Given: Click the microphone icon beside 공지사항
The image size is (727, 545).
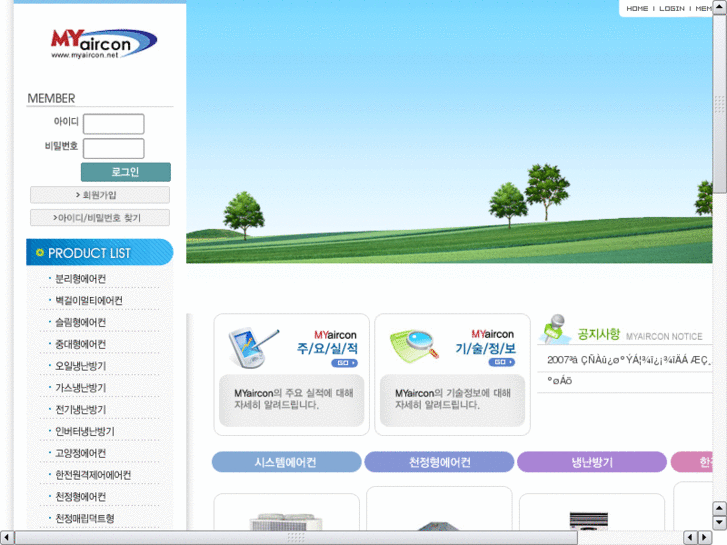Looking at the screenshot, I should pyautogui.click(x=555, y=329).
